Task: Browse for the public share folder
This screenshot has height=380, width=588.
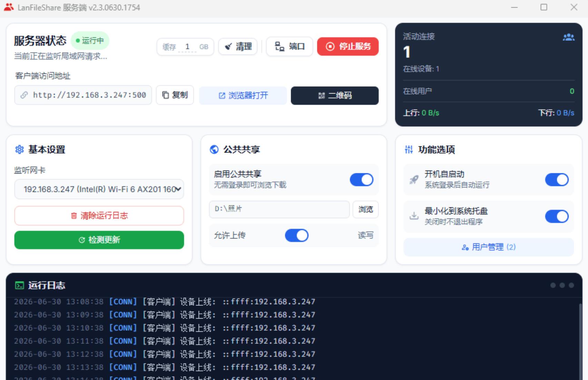Action: (366, 210)
